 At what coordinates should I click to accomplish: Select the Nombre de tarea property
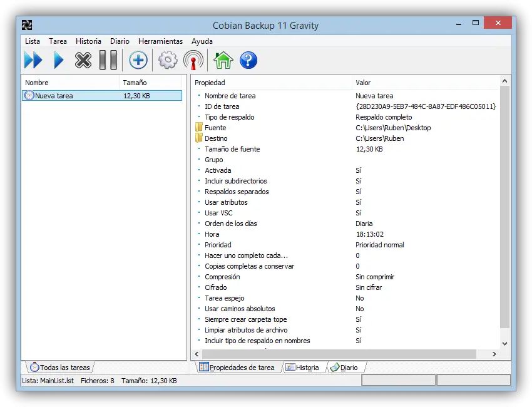click(230, 96)
